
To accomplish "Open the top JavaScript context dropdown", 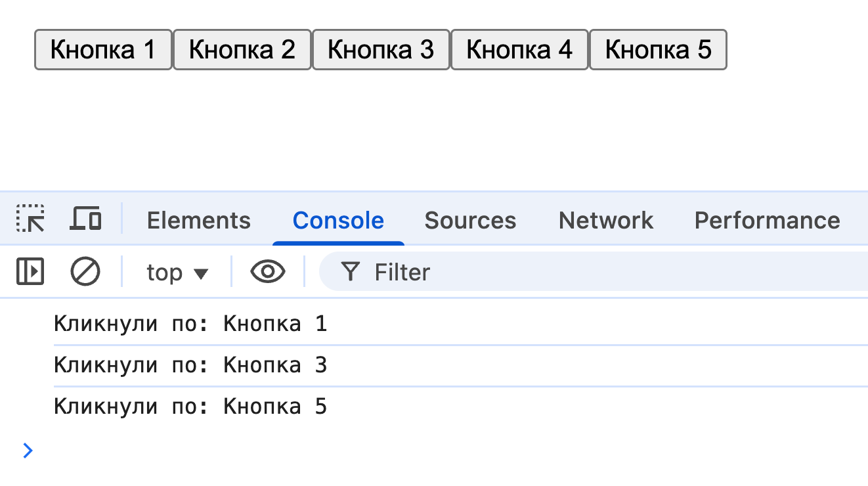I will (177, 273).
